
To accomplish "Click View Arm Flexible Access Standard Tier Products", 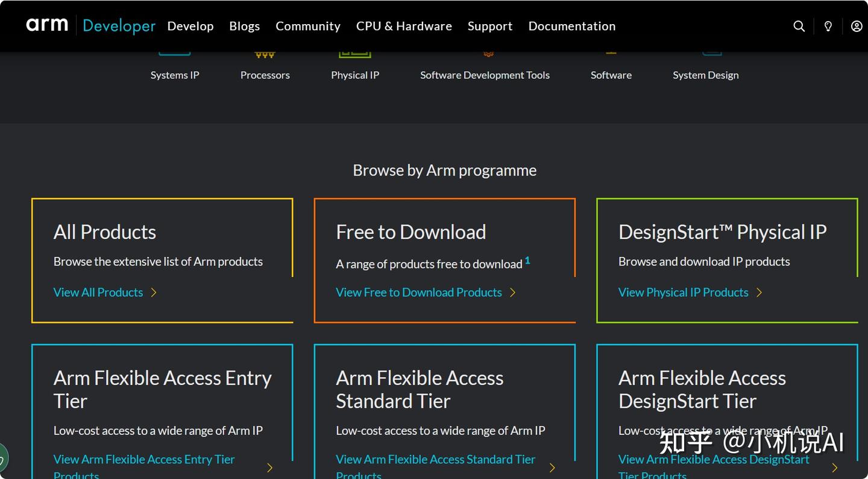I will point(435,466).
